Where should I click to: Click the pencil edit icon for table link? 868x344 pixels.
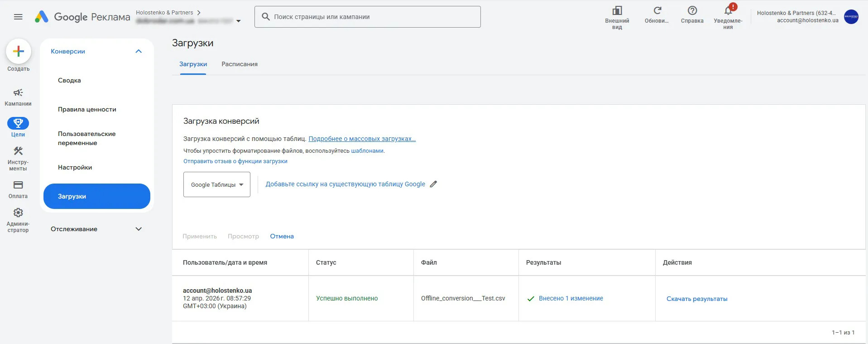tap(433, 184)
